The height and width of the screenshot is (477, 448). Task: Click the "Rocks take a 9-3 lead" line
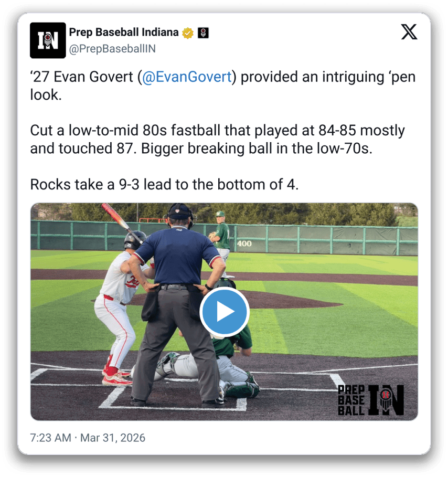coord(164,184)
